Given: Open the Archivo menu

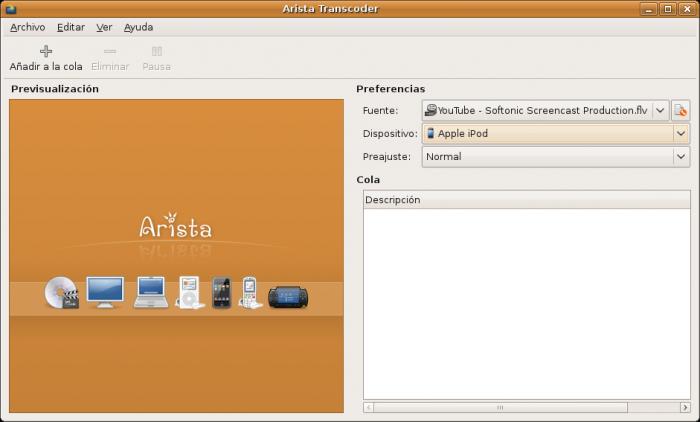Looking at the screenshot, I should [x=27, y=27].
